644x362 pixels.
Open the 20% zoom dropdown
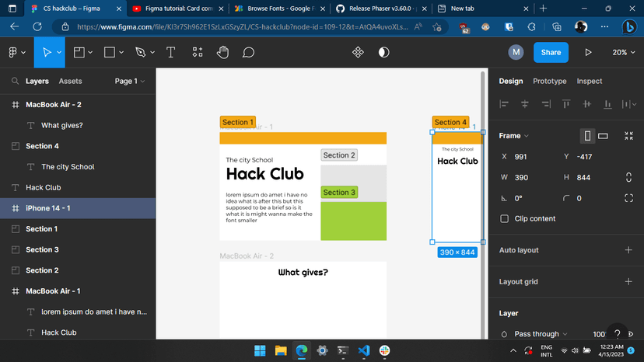pyautogui.click(x=623, y=52)
